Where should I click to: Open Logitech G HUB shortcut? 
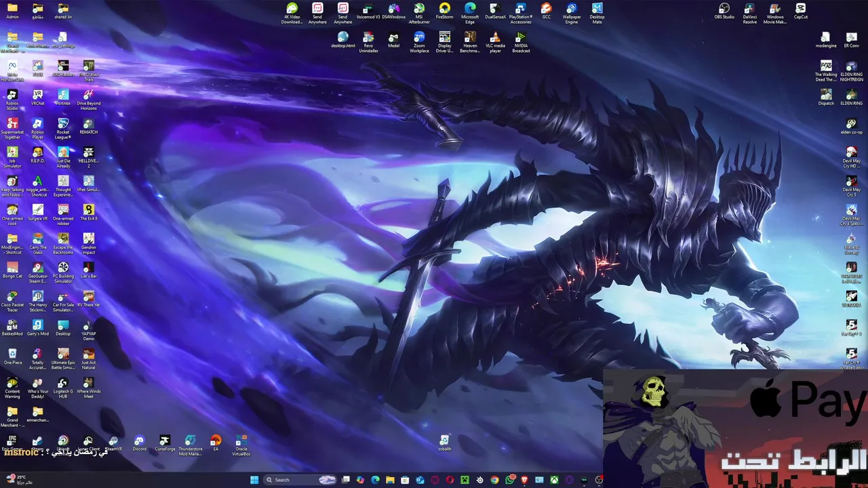click(63, 388)
